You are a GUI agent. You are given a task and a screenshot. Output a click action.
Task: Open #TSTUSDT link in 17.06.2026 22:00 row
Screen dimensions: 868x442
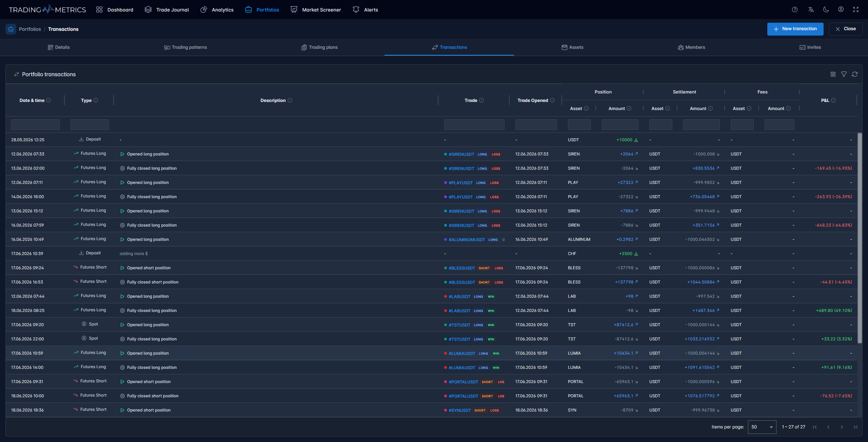pyautogui.click(x=459, y=339)
